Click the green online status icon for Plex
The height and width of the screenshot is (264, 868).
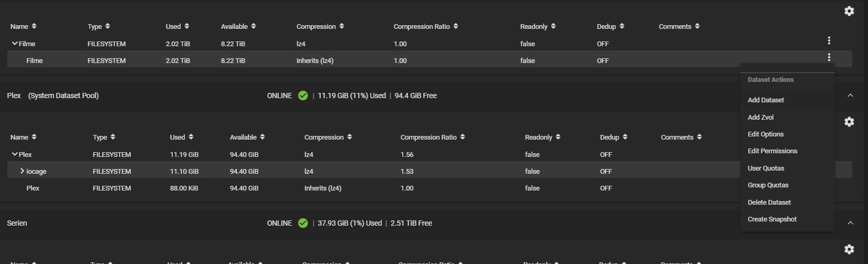tap(303, 96)
